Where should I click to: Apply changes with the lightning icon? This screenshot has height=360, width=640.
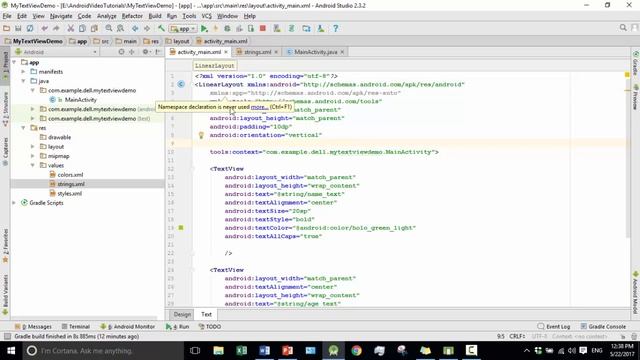click(x=216, y=29)
